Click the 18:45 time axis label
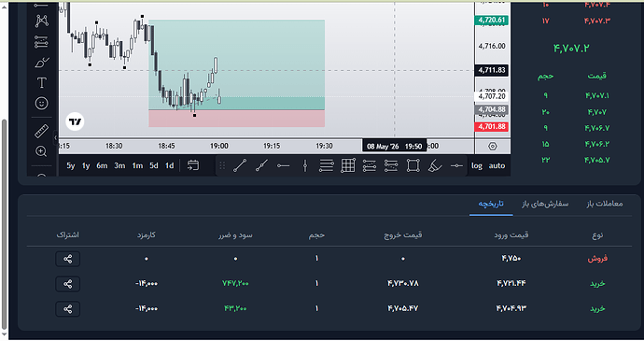 pos(166,146)
